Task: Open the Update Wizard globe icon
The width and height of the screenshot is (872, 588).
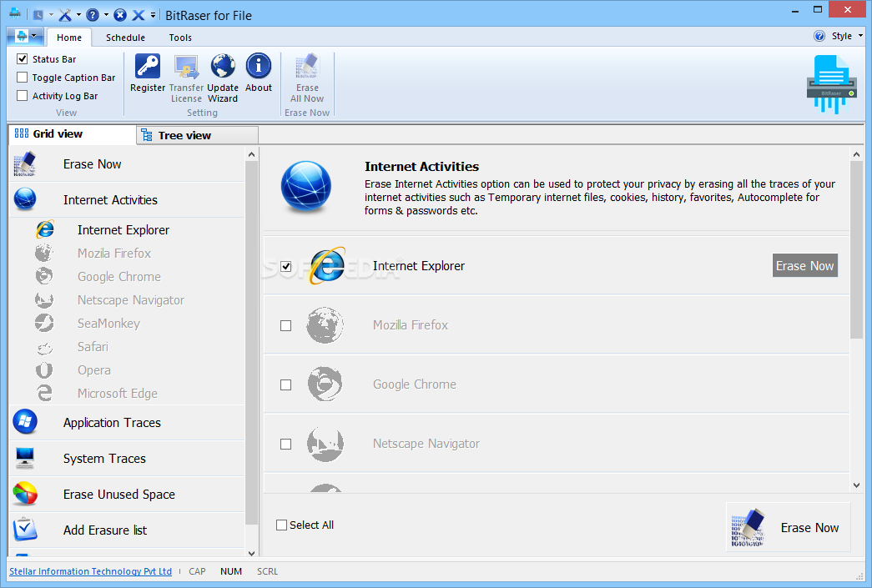Action: (x=223, y=66)
